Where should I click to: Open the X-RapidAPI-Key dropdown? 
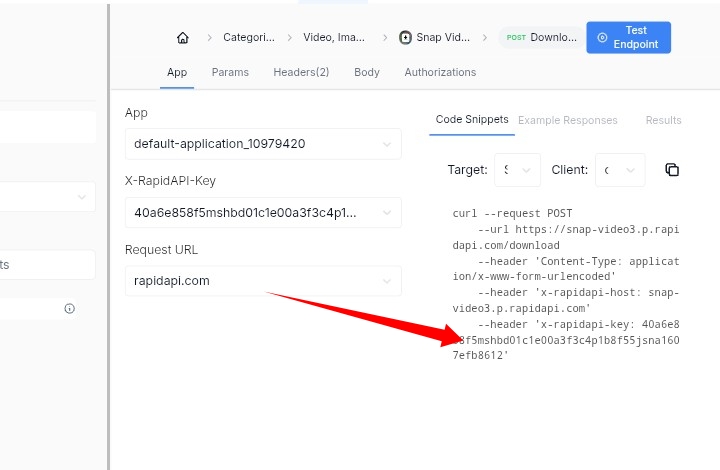(x=262, y=212)
